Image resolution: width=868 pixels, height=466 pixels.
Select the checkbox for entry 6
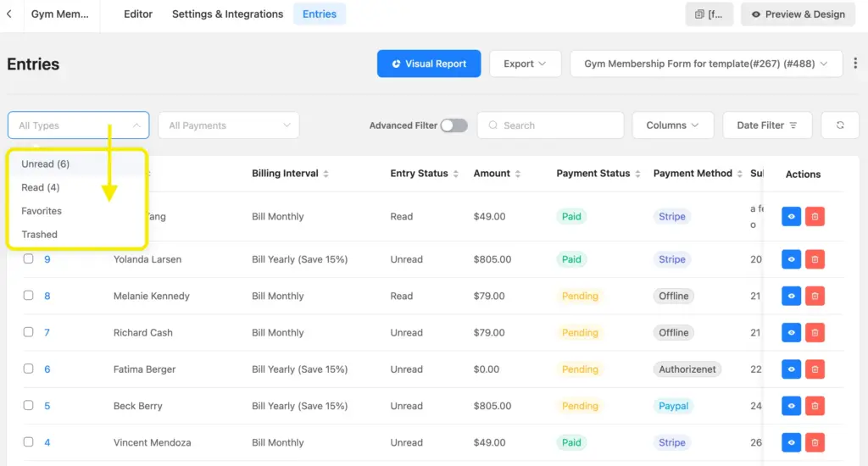(28, 369)
